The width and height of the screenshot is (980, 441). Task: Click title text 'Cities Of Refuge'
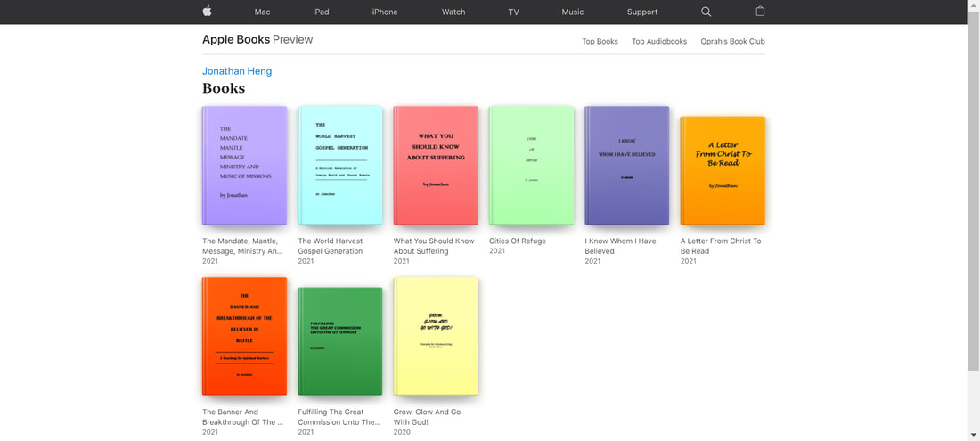(518, 241)
